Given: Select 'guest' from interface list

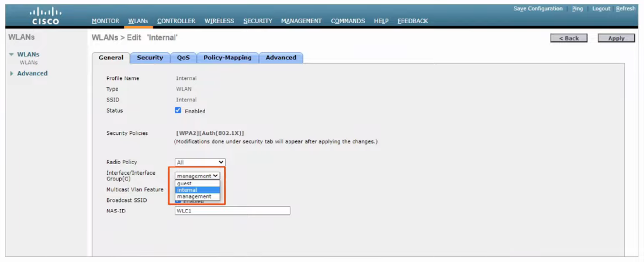Looking at the screenshot, I should (185, 183).
